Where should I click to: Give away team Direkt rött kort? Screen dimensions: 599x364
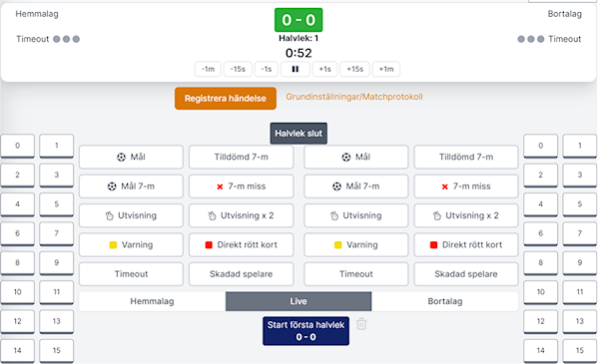[x=466, y=244]
